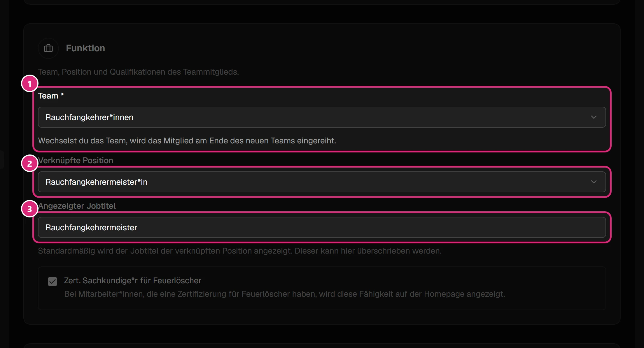
Task: Focus the Angezeigter Jobtitel text field
Action: (x=322, y=227)
